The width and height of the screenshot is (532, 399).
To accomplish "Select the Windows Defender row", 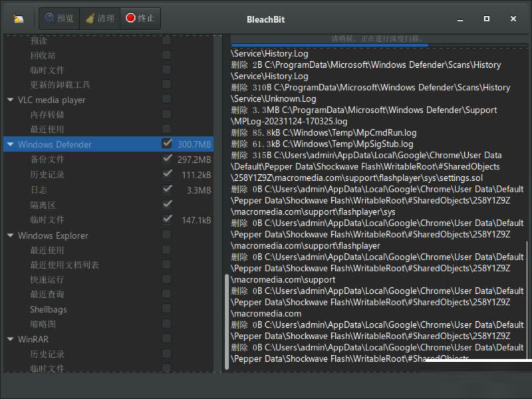I will pyautogui.click(x=108, y=144).
